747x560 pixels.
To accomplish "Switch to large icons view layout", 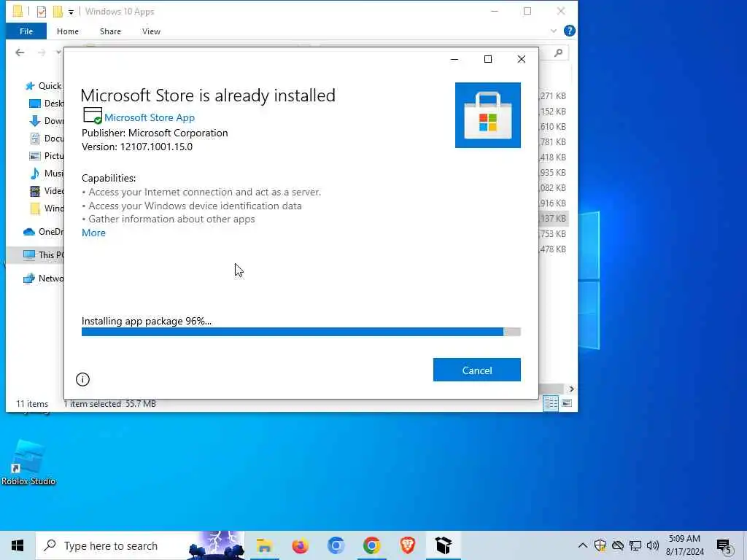I will (x=567, y=403).
